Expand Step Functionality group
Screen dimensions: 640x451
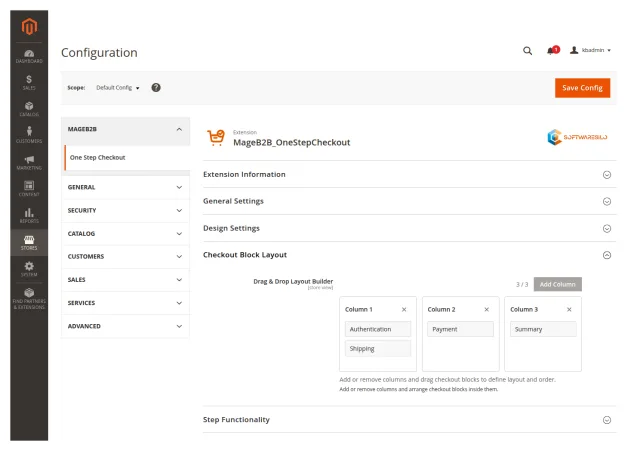[x=409, y=420]
